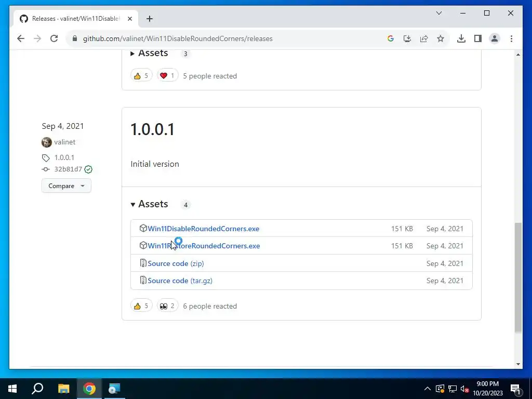Viewport: 532px width, 399px height.
Task: Open the 1.0.0.1 release title
Action: coord(152,129)
